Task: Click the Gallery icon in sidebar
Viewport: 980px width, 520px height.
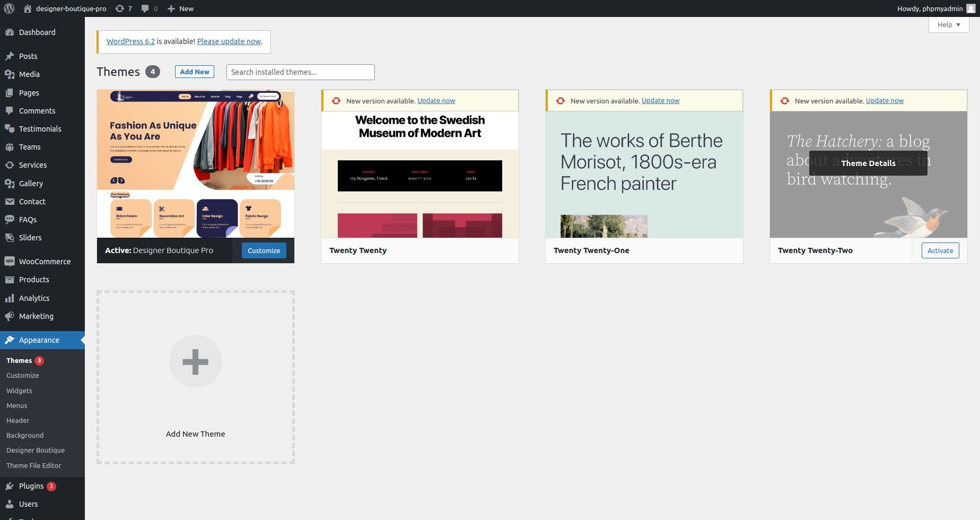Action: tap(10, 184)
